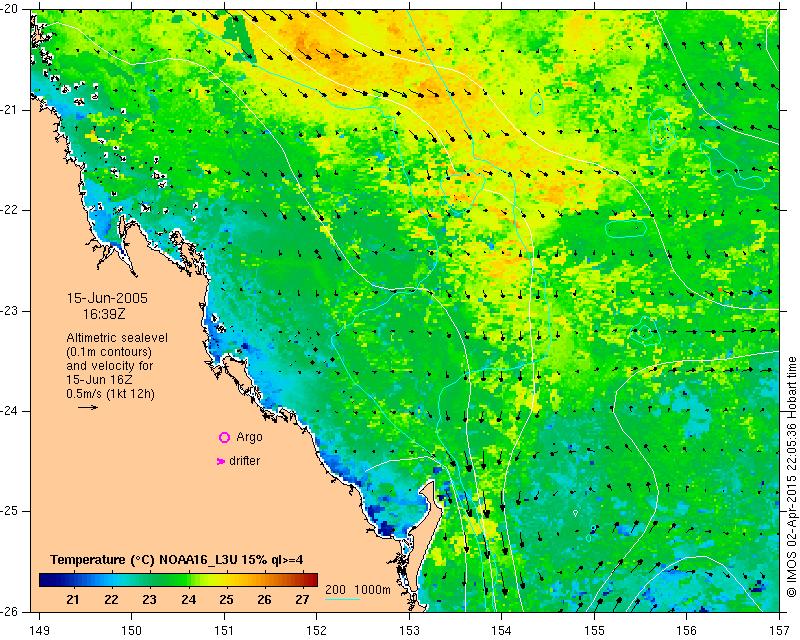Click the 'Altimetric sealevel' caption line
The height and width of the screenshot is (640, 800).
point(117,338)
